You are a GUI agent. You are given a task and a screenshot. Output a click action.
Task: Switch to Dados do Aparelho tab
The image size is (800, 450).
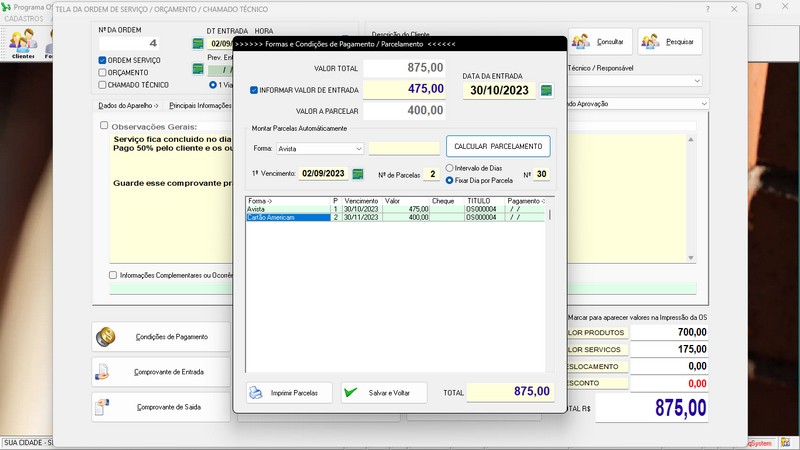coord(128,104)
